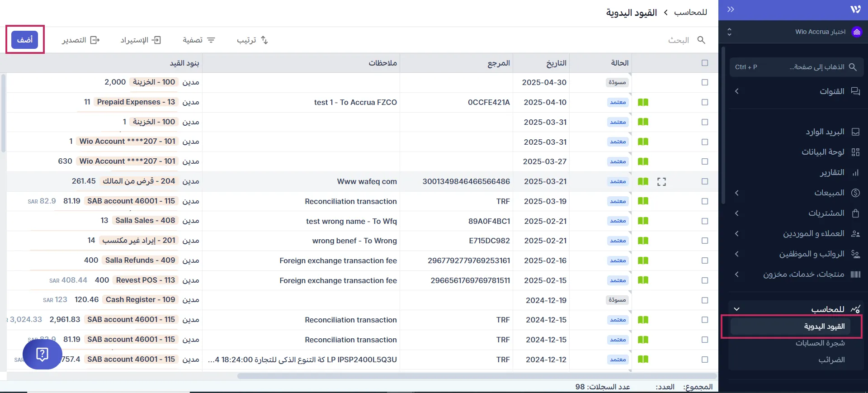This screenshot has width=868, height=393.
Task: Expand the المبيعات sidebar section
Action: tap(737, 193)
